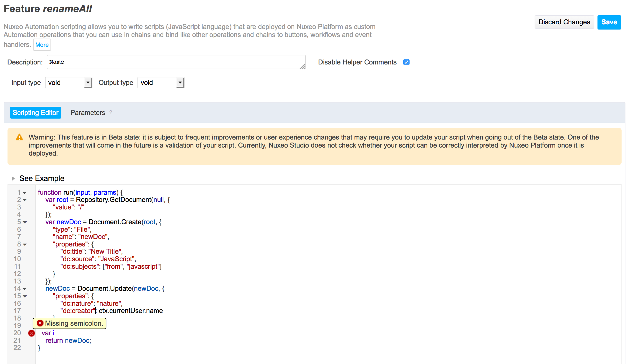The height and width of the screenshot is (364, 627).
Task: Click the 'var i' code on line 20
Action: (48, 333)
